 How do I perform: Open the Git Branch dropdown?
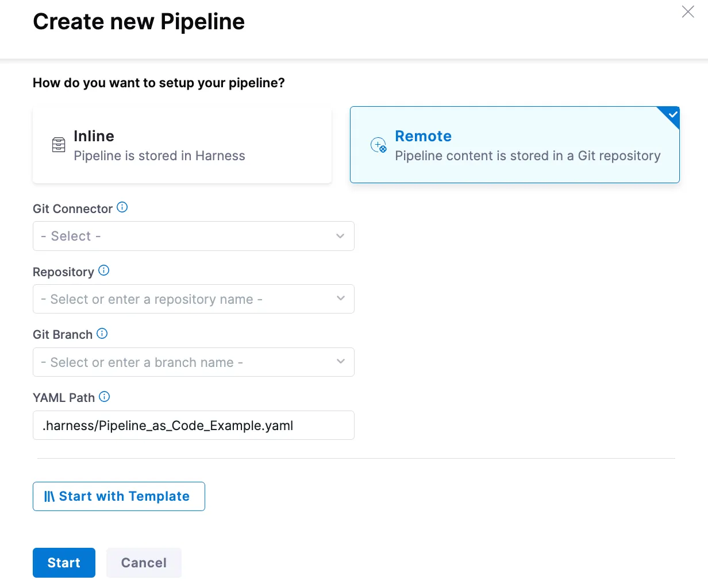194,362
